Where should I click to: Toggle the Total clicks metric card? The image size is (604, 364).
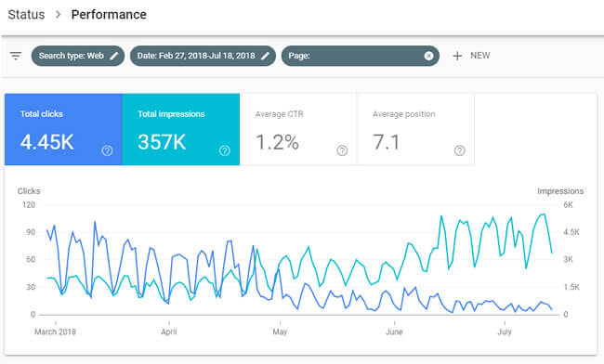[x=63, y=129]
